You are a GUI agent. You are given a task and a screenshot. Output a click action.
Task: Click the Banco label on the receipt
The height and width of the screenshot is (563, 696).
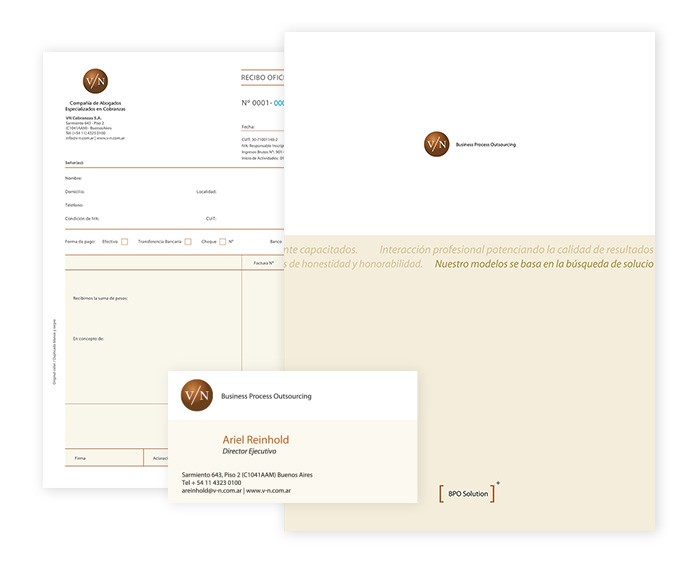[276, 242]
